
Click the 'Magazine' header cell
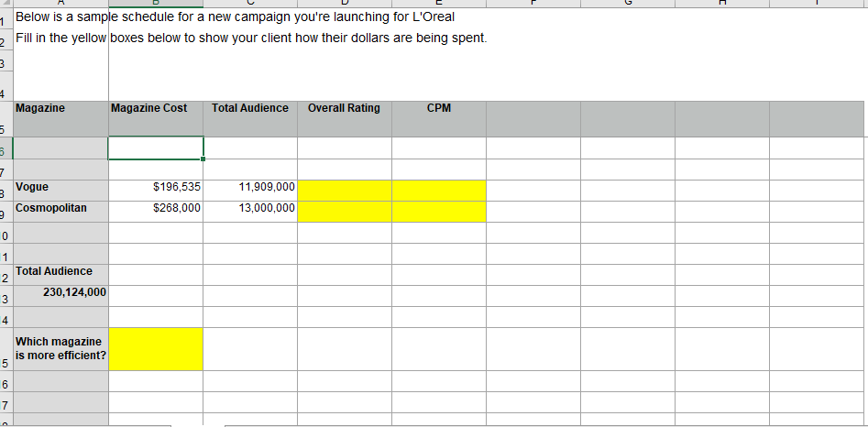pos(60,118)
